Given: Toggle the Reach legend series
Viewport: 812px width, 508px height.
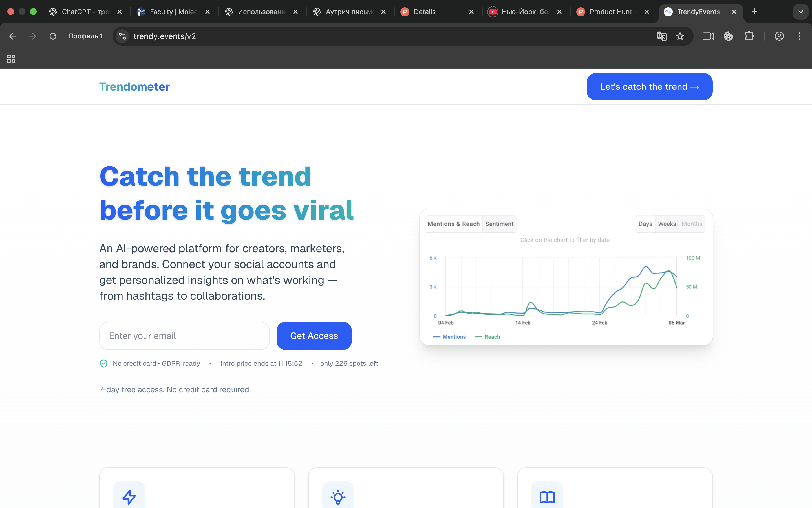Looking at the screenshot, I should 487,337.
